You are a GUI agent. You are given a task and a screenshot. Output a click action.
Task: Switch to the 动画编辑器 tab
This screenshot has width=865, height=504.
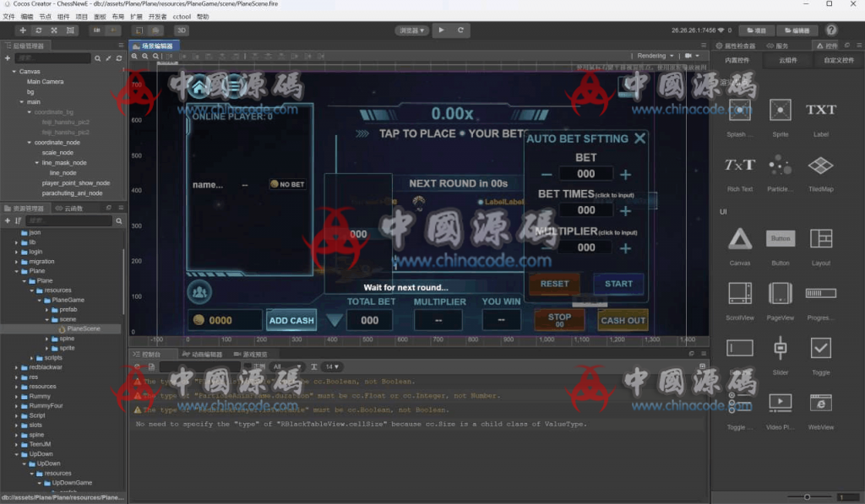pyautogui.click(x=204, y=355)
